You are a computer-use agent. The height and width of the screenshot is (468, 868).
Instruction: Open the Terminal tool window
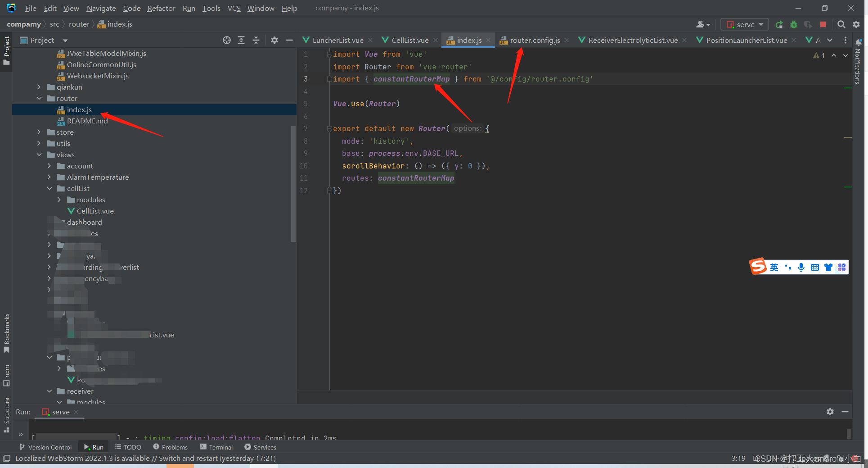pyautogui.click(x=216, y=447)
